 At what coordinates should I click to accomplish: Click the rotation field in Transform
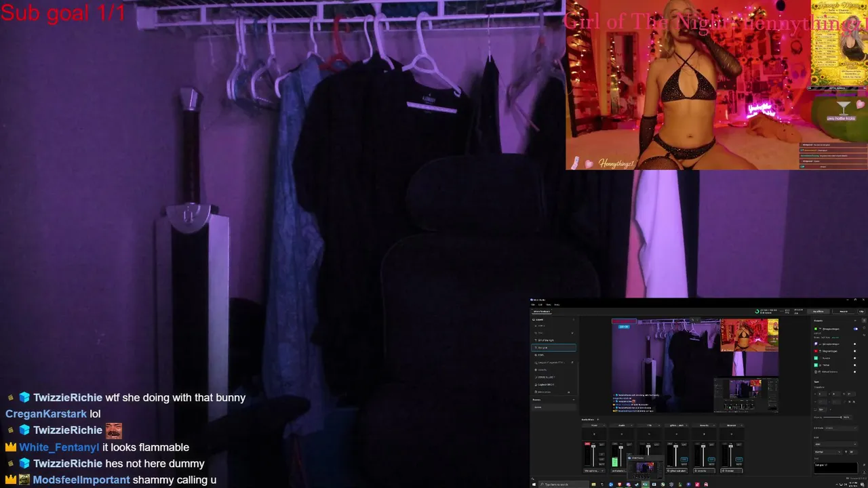850,394
